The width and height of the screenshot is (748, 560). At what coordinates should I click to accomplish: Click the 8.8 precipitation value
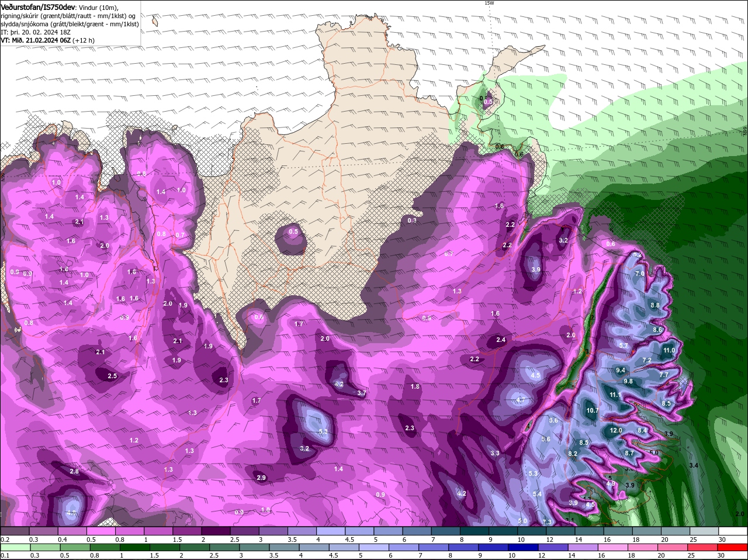pos(655,305)
